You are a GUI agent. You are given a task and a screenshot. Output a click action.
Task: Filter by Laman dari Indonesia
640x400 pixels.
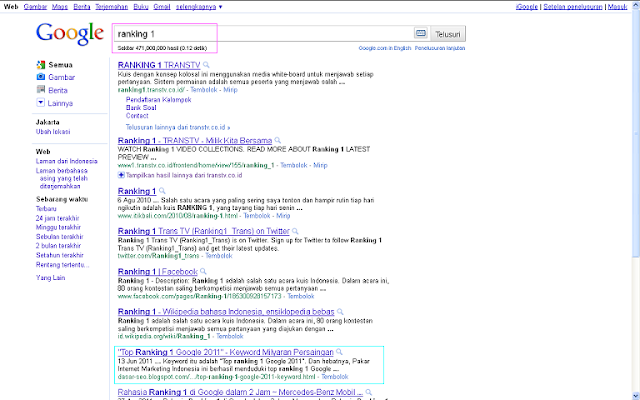click(x=67, y=161)
